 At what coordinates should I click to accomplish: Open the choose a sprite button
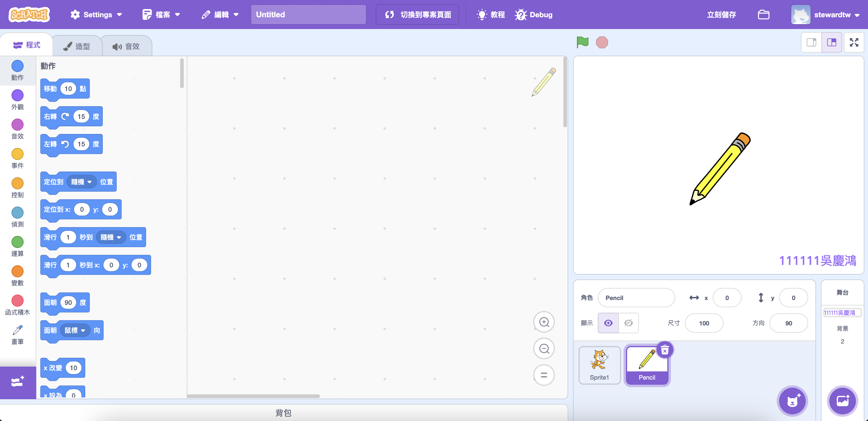point(792,401)
